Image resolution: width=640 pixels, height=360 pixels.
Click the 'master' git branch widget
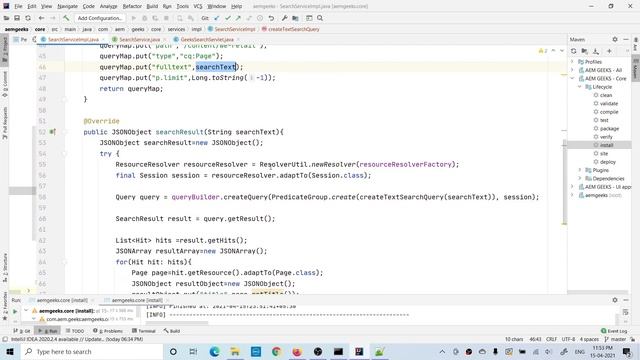(616, 339)
